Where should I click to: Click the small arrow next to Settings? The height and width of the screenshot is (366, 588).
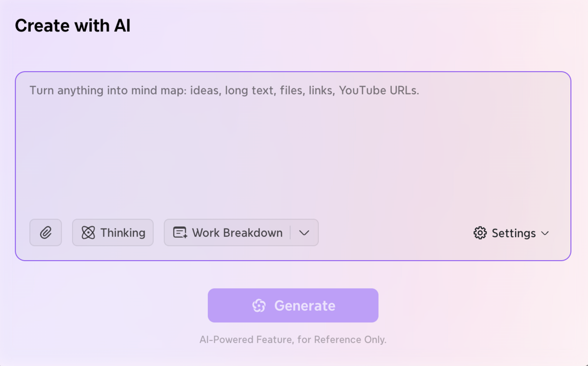[x=545, y=233]
